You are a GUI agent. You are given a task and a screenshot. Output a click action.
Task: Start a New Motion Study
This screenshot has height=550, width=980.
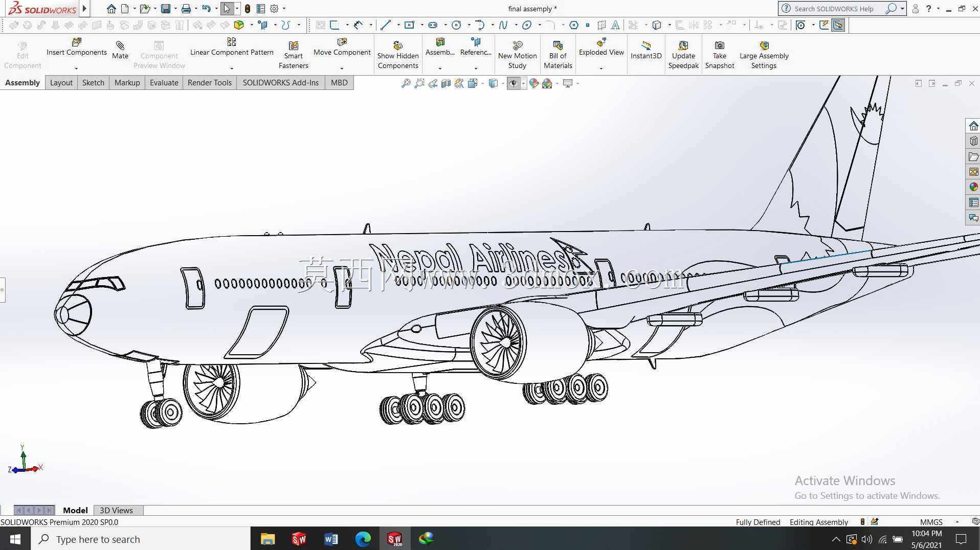tap(517, 55)
